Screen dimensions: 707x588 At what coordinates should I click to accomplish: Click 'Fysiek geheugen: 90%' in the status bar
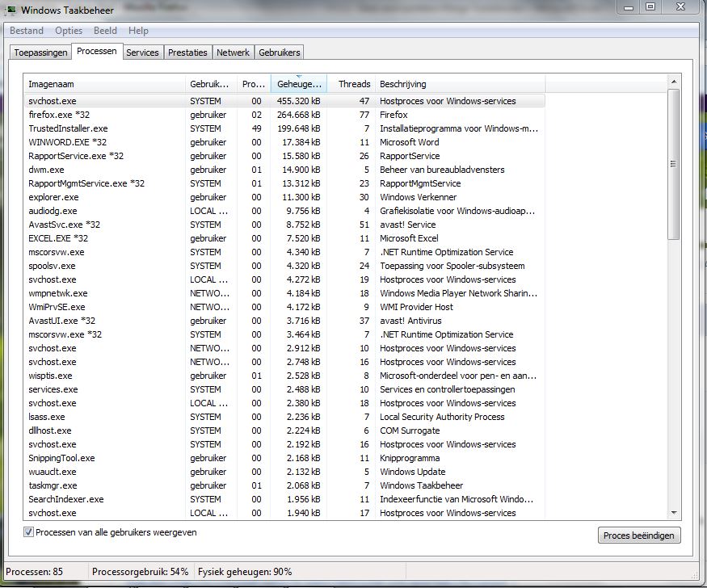click(245, 572)
